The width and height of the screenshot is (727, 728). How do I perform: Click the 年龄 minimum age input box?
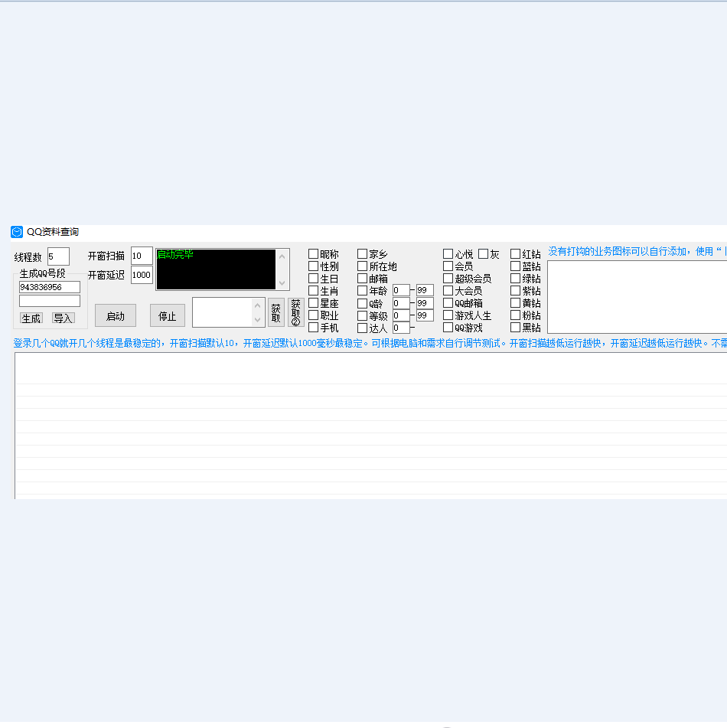pos(401,291)
